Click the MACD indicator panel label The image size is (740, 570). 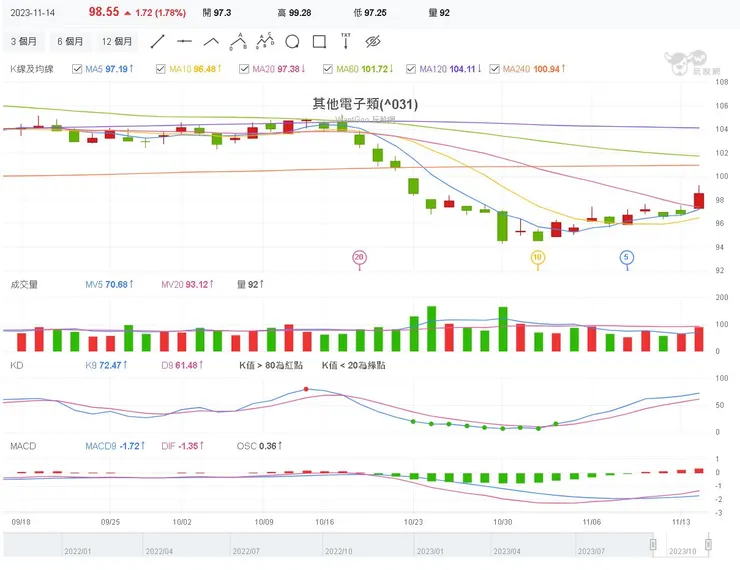coord(23,446)
